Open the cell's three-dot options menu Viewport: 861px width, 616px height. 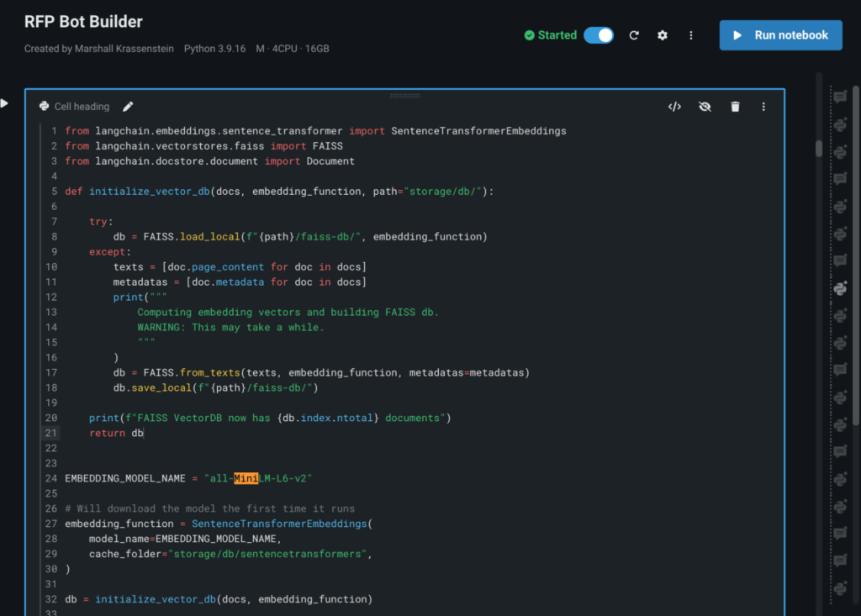tap(763, 107)
